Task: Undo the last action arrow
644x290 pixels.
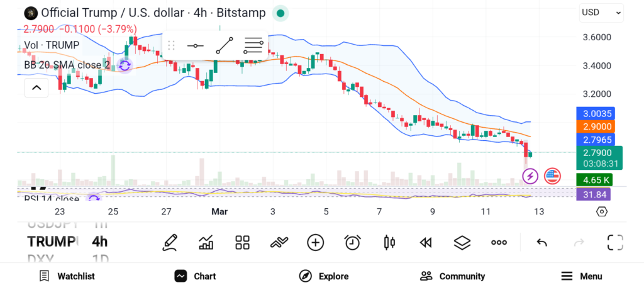Action: [x=541, y=242]
